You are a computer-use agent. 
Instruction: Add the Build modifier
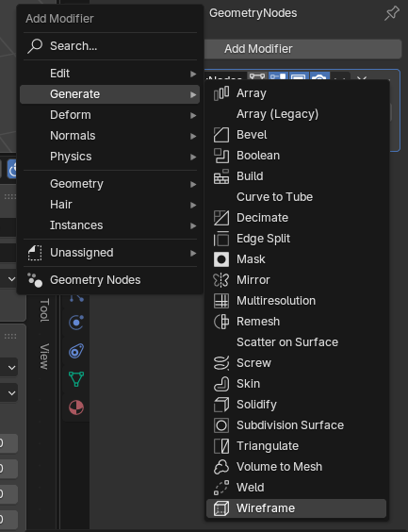pyautogui.click(x=296, y=176)
